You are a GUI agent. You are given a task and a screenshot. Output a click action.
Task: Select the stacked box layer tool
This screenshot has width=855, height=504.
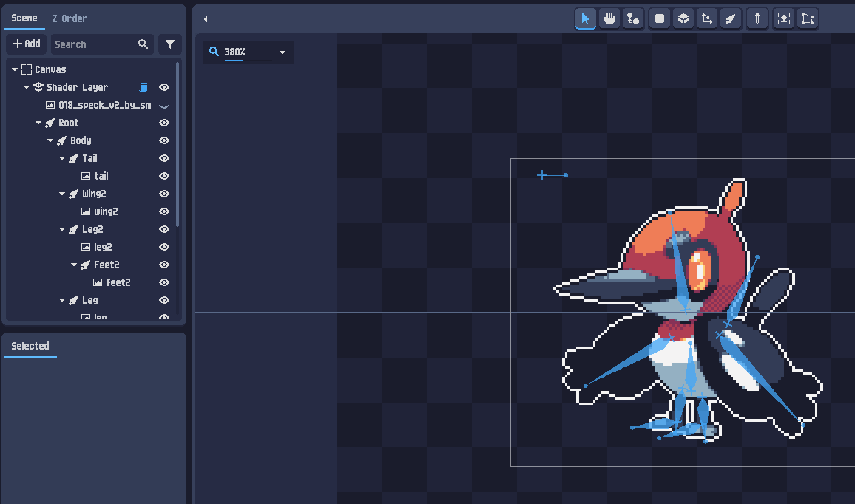coord(683,18)
